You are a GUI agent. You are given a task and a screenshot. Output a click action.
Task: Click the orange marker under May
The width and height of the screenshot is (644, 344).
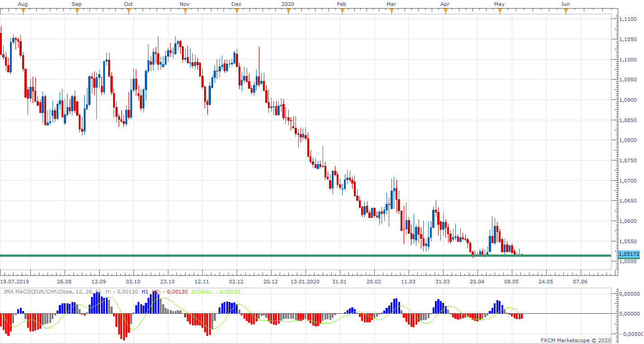coord(500,11)
